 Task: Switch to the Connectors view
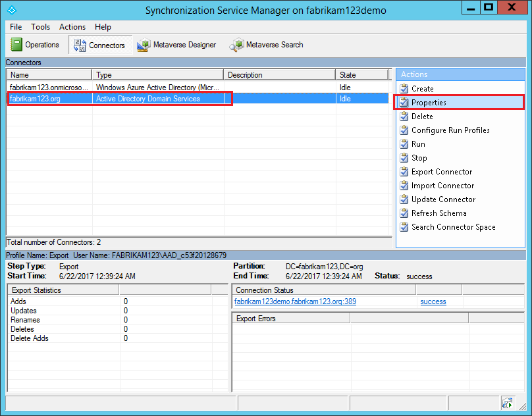point(99,45)
